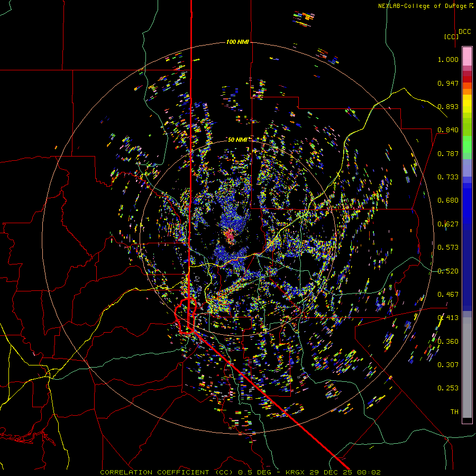This screenshot has width=476, height=476.
Task: Select the 0.680 scale value
Action: [x=448, y=200]
